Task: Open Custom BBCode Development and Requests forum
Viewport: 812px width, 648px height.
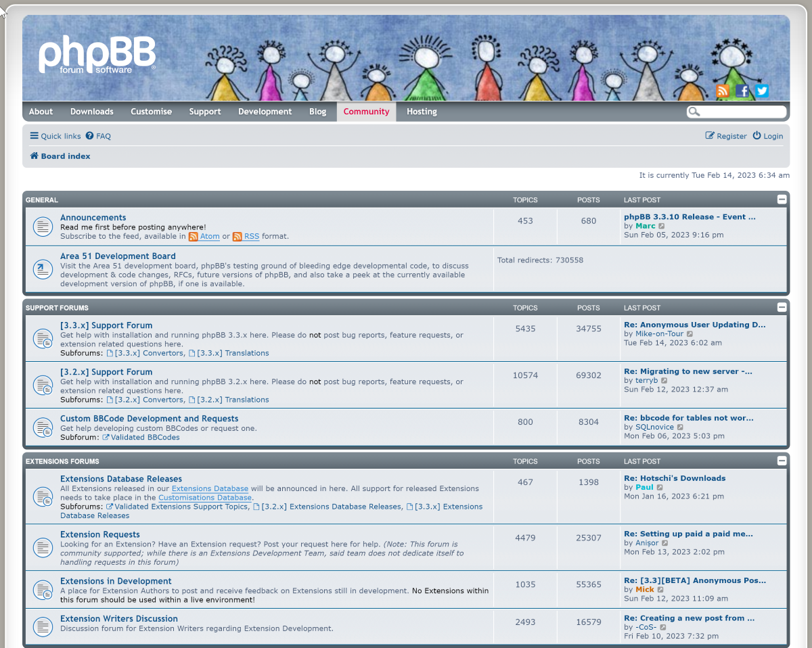Action: (150, 419)
